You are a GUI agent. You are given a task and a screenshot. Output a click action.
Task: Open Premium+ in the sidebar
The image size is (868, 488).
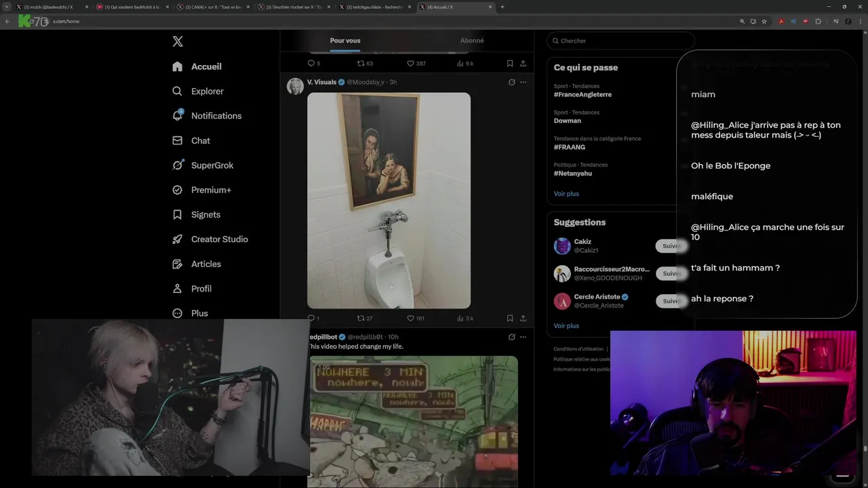[x=201, y=190]
